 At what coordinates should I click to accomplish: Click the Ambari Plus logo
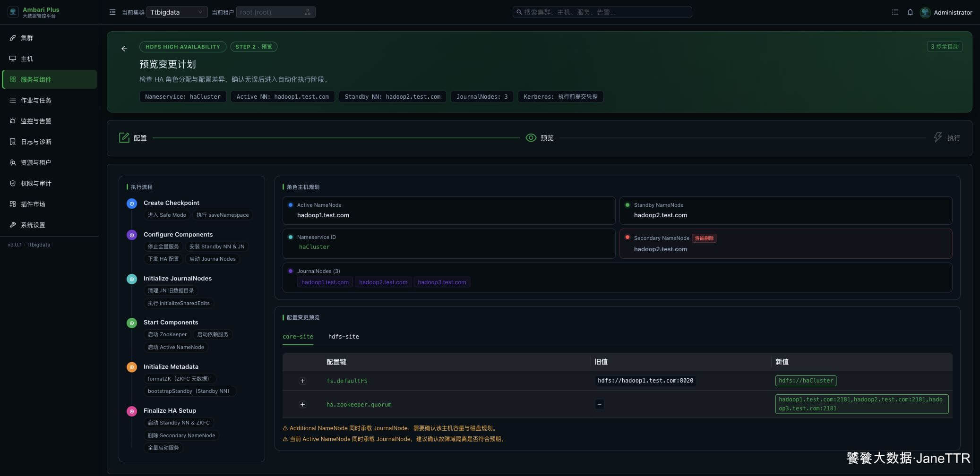click(x=13, y=12)
